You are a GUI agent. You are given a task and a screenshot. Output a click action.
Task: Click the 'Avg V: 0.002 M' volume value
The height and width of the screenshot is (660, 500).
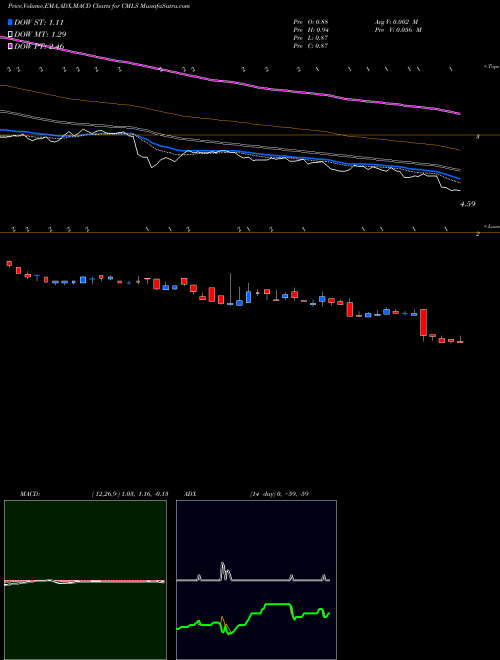397,22
